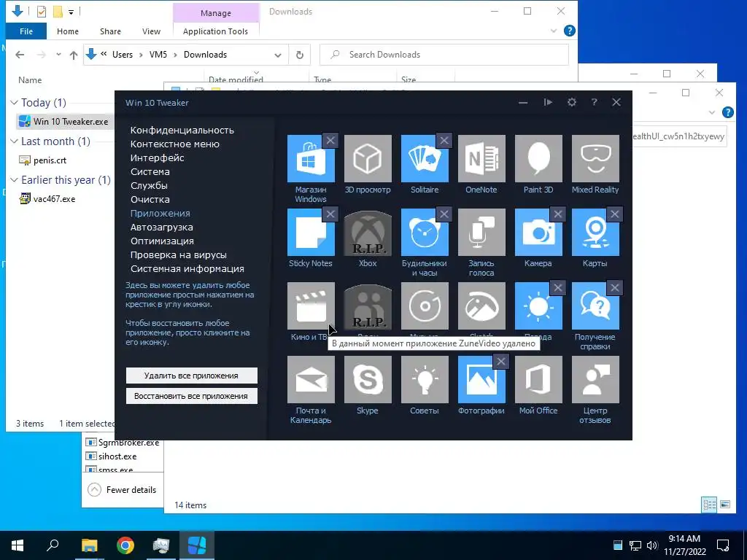
Task: Open the Home ribbon tab
Action: tap(68, 31)
